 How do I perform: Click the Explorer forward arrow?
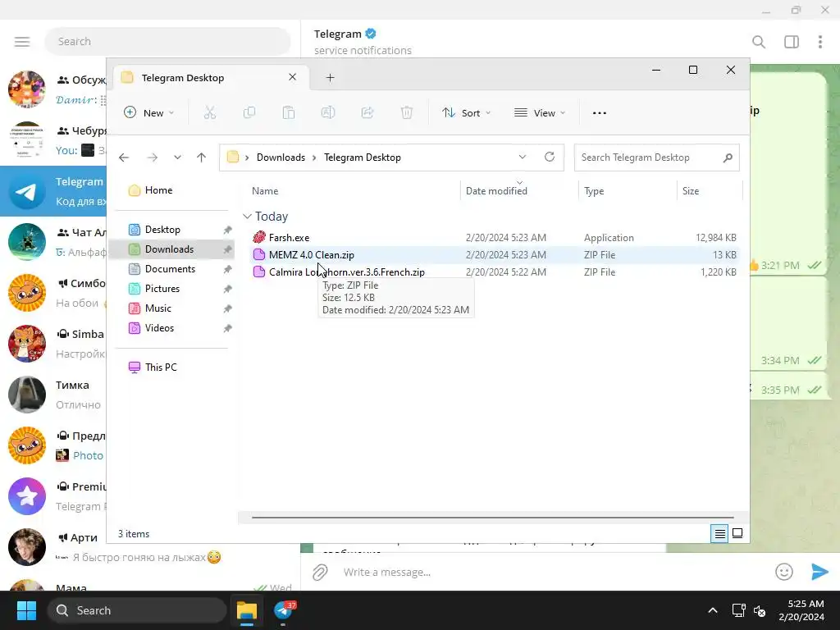click(x=153, y=157)
